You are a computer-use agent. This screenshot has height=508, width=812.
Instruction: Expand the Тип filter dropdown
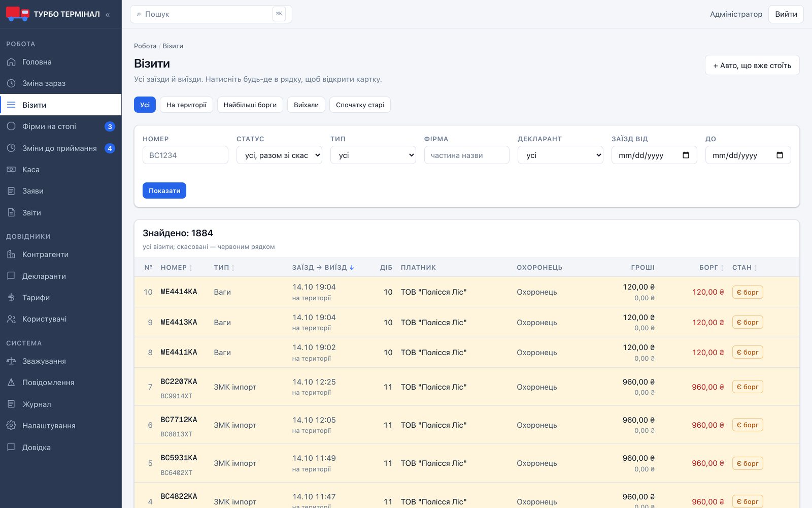[373, 155]
